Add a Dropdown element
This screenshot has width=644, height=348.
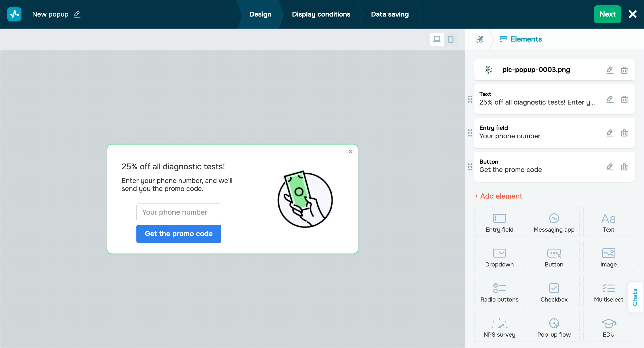(x=499, y=256)
